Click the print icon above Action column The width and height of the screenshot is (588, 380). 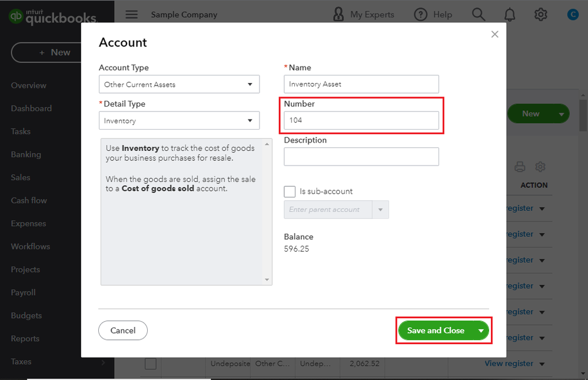point(520,167)
